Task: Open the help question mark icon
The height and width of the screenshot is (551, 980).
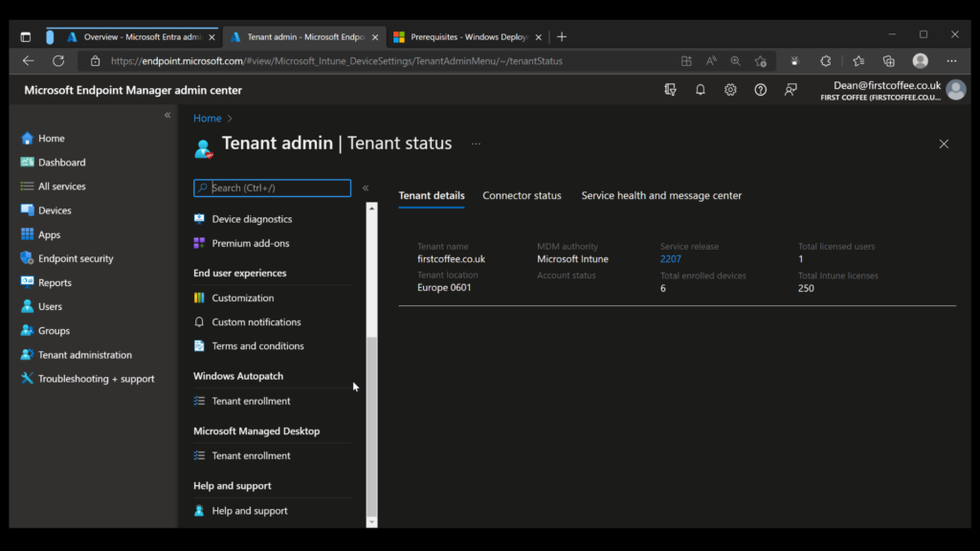Action: [x=759, y=89]
